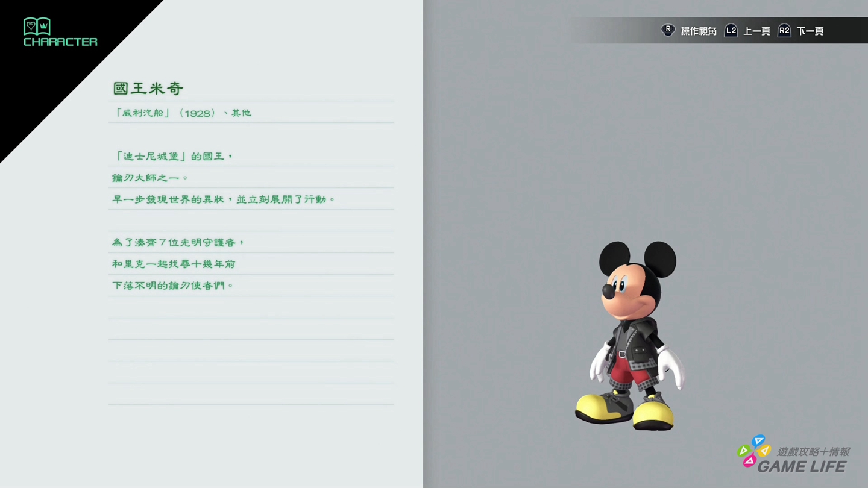Screen dimensions: 868x488
Task: Go to previous page via 上一頁
Action: coord(756,31)
